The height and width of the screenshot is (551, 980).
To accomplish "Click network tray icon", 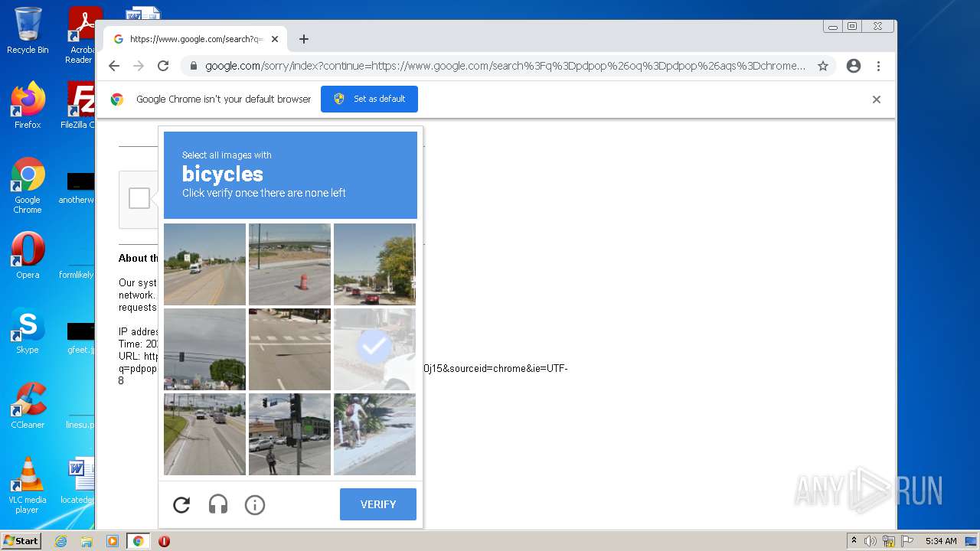I will (x=888, y=541).
